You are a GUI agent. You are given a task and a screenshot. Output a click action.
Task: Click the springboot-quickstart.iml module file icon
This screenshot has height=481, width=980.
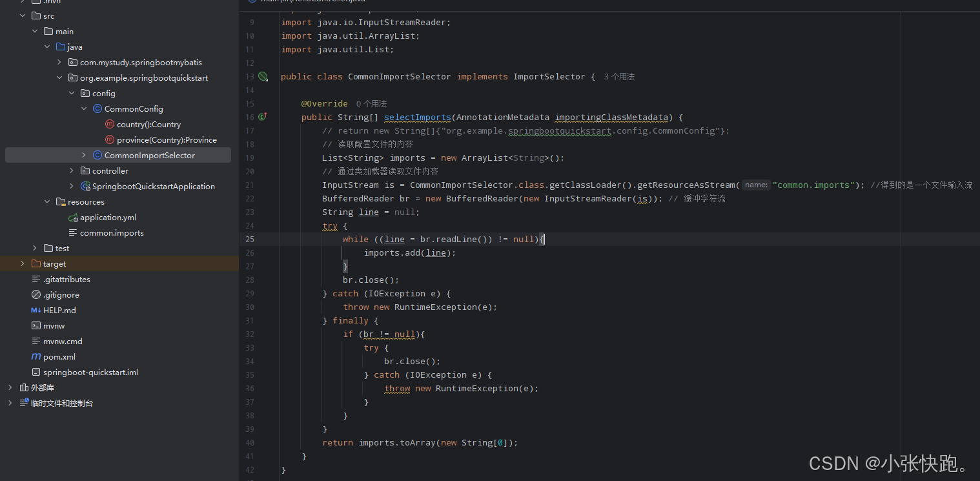coord(36,373)
